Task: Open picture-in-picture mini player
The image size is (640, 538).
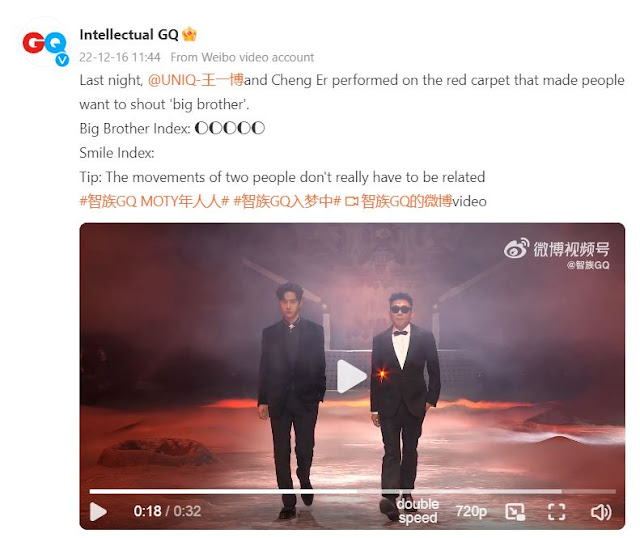Action: pyautogui.click(x=515, y=512)
